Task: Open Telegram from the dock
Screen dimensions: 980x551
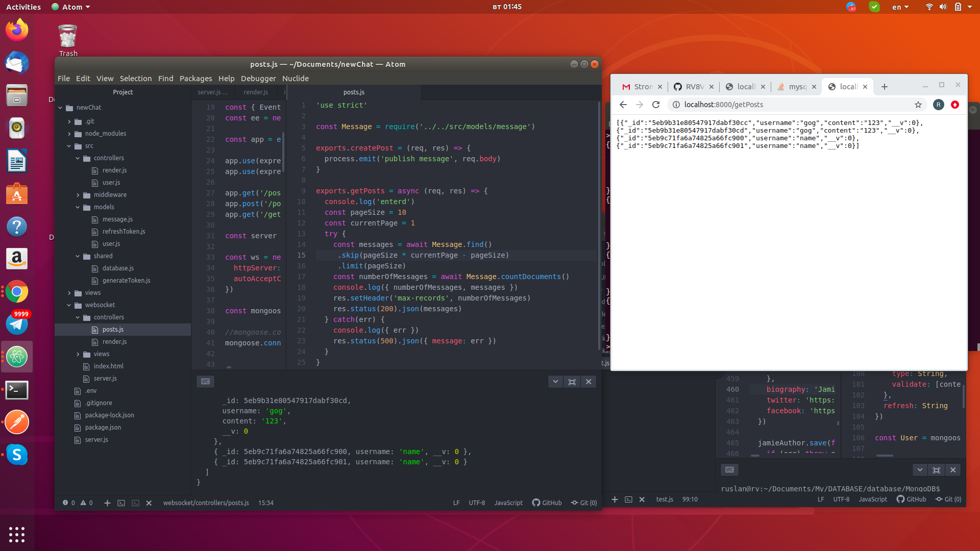Action: (x=17, y=324)
